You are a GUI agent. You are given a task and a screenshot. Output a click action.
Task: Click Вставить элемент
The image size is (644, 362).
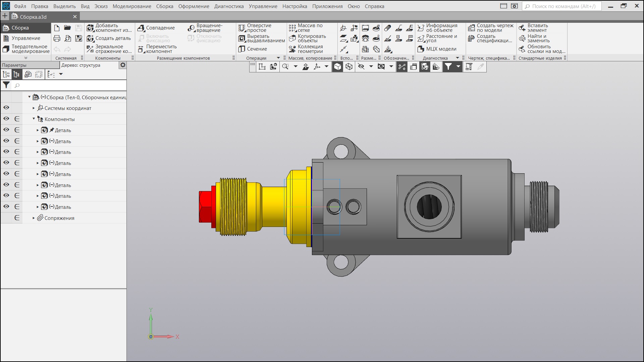pyautogui.click(x=533, y=28)
